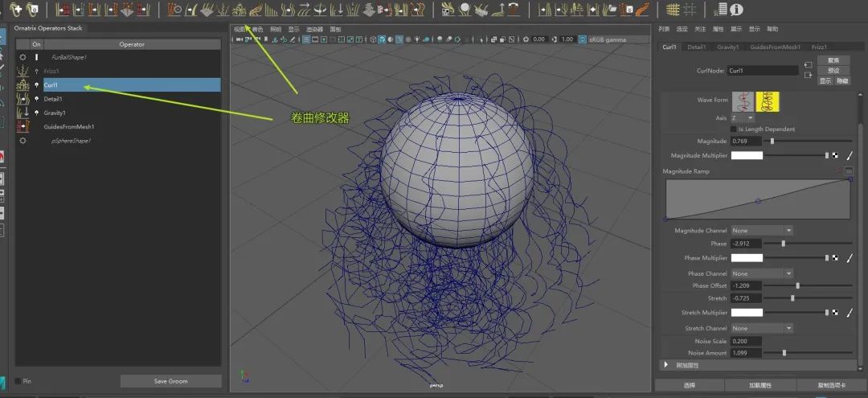868x398 pixels.
Task: Click the curved arc arrow over hair icon
Action: 514,10
